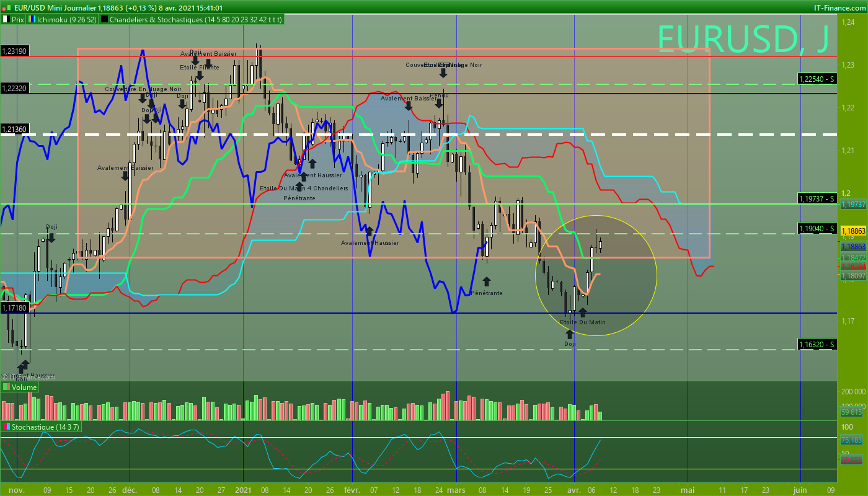The height and width of the screenshot is (496, 868).
Task: Select the 1,17180 price level label
Action: pos(15,308)
